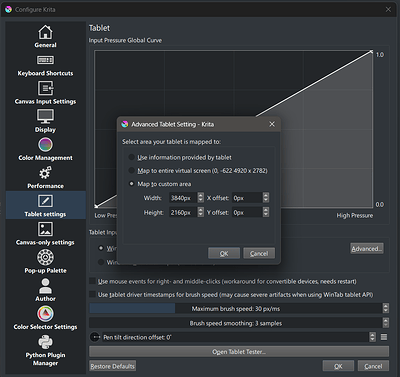Screen dimensions: 400x377
Task: Open Tablet Tester button
Action: click(239, 352)
